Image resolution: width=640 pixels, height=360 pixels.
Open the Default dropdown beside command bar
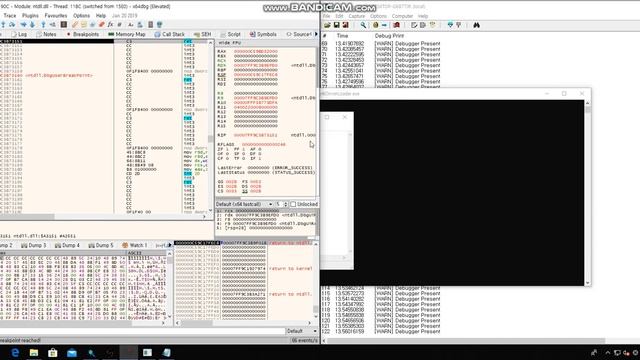tap(301, 331)
